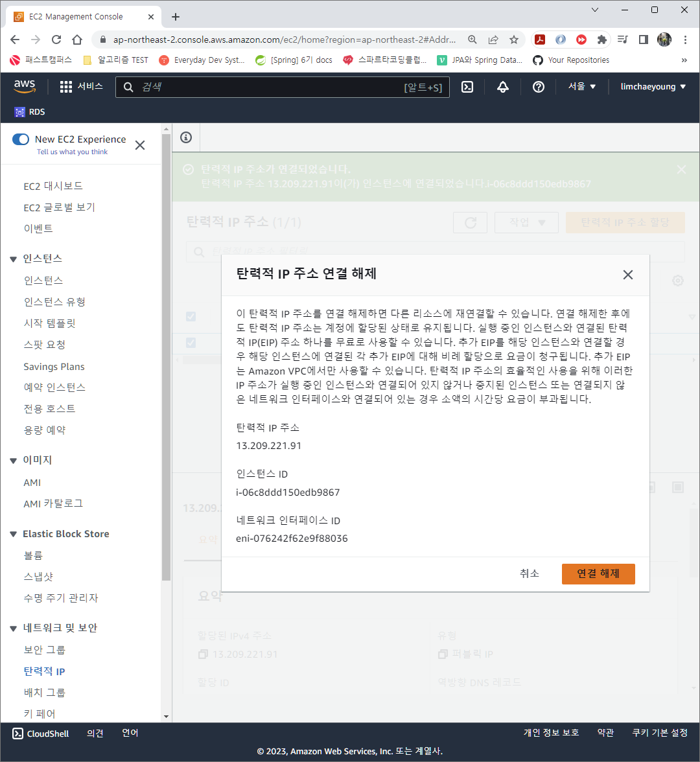Click 의견 feedback in the footer
Screen dimensions: 700x762
(x=95, y=733)
